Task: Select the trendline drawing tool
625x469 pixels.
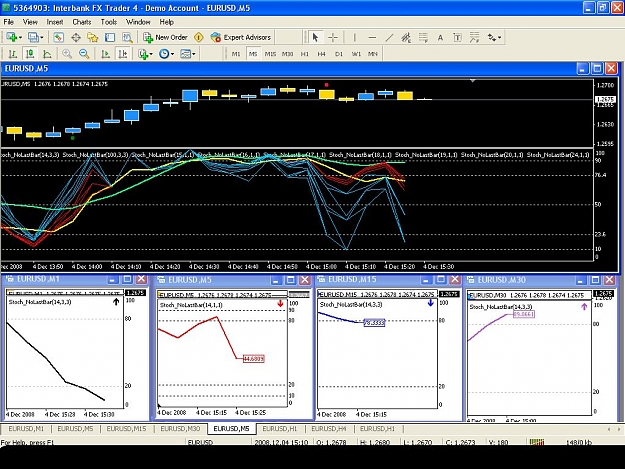Action: (389, 37)
